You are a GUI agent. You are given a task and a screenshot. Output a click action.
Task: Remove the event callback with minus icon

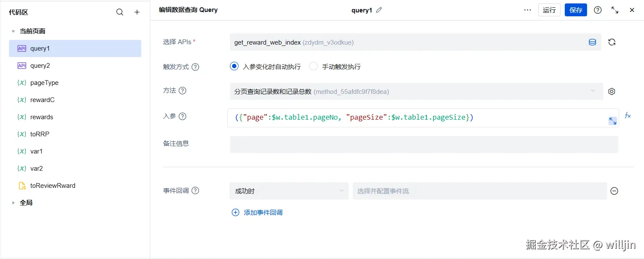click(614, 191)
